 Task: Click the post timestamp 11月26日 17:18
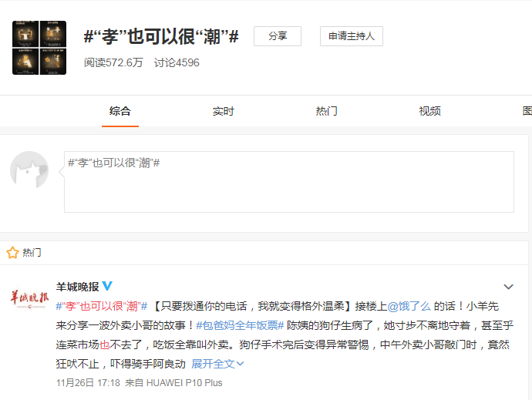click(88, 382)
